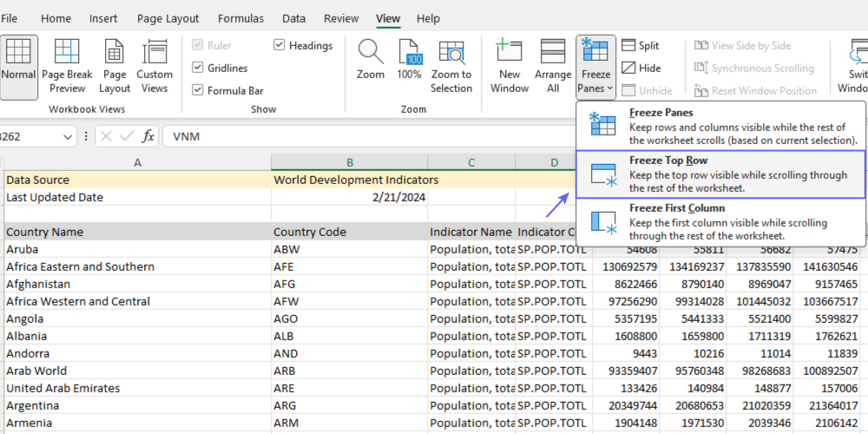
Task: Toggle the Gridlines checkbox
Action: click(x=198, y=68)
